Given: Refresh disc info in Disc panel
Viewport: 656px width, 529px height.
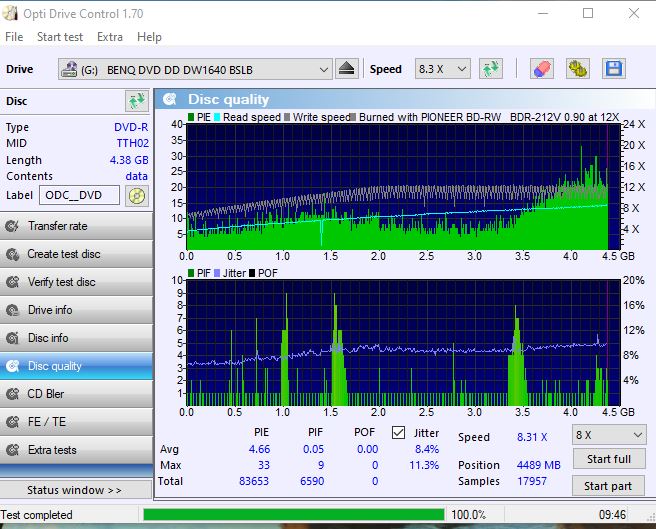Looking at the screenshot, I should [136, 101].
